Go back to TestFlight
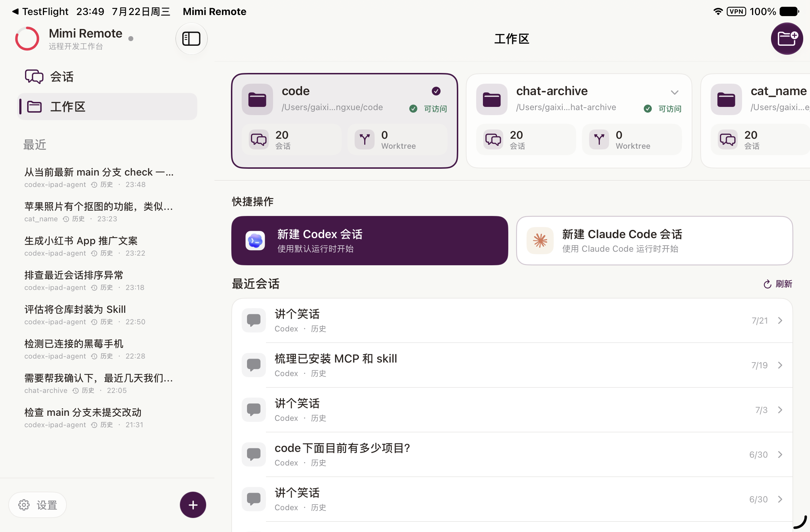The width and height of the screenshot is (810, 532). coord(40,11)
